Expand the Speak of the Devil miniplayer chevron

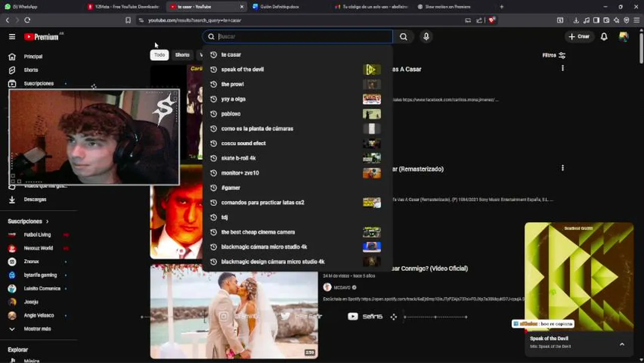(x=622, y=344)
